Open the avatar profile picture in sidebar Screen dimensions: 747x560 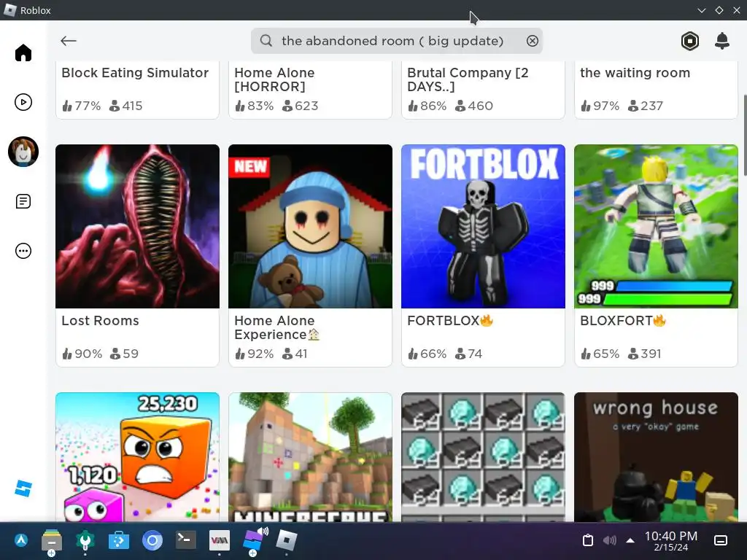23,152
